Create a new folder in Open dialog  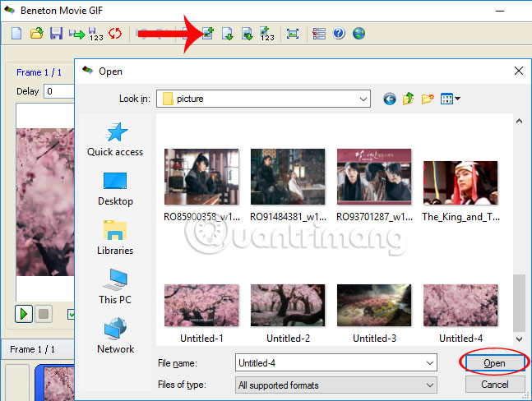(x=428, y=99)
